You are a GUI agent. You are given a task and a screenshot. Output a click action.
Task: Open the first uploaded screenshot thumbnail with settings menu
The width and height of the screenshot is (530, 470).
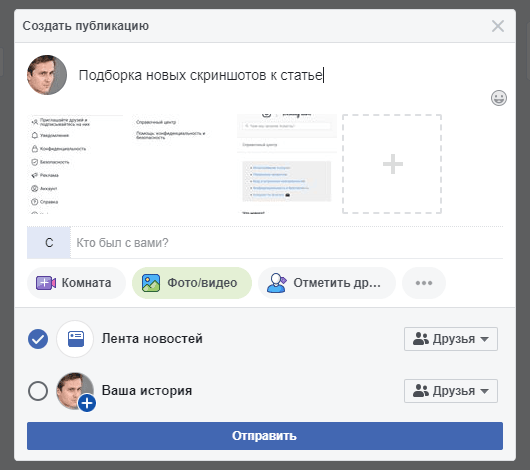tap(76, 164)
